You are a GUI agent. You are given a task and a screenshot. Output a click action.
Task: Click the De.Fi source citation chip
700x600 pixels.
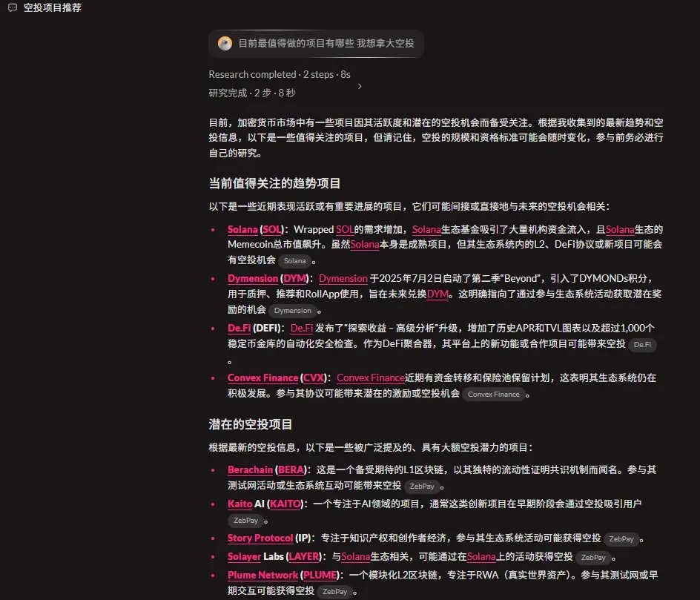tap(642, 345)
